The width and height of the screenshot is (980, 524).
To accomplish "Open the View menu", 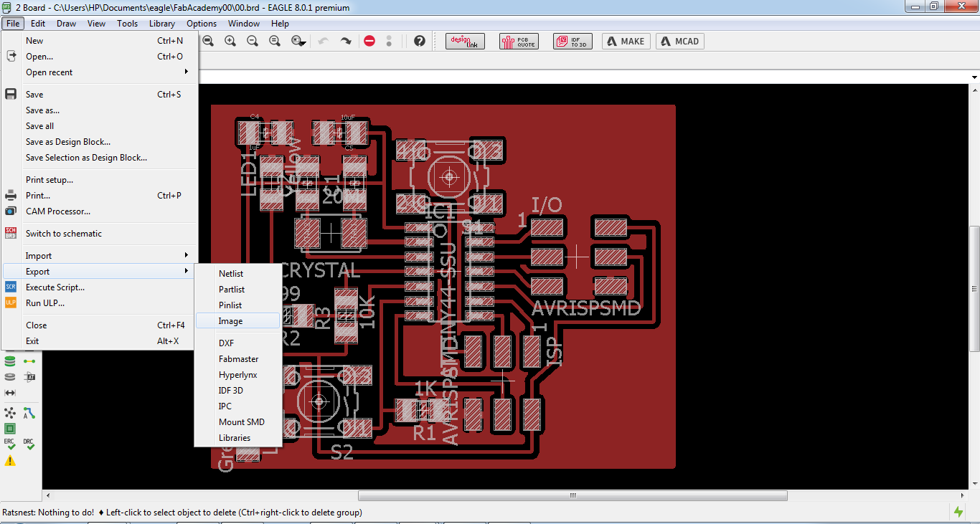I will 97,23.
